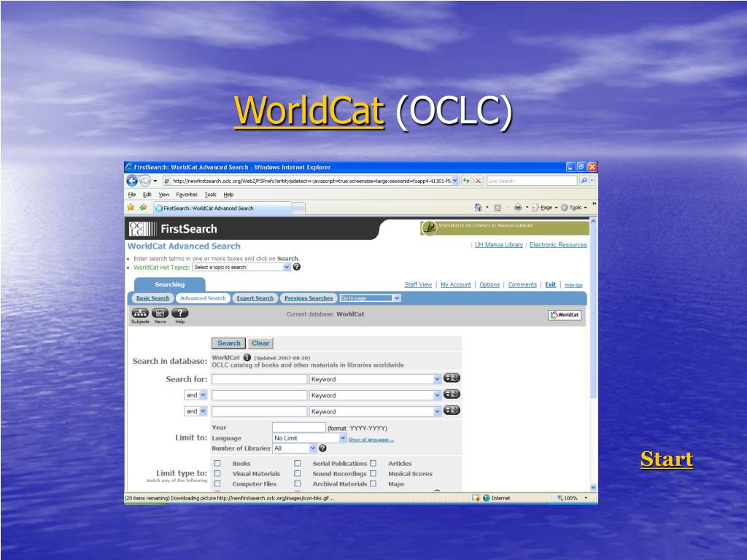
Task: Click the zoom magnifier icon in status bar
Action: point(560,498)
